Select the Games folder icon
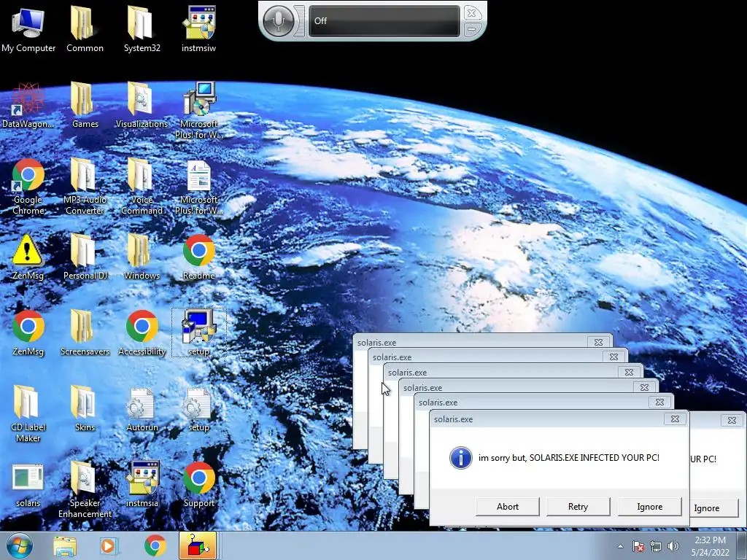Screen dimensions: 747x560 (x=85, y=105)
